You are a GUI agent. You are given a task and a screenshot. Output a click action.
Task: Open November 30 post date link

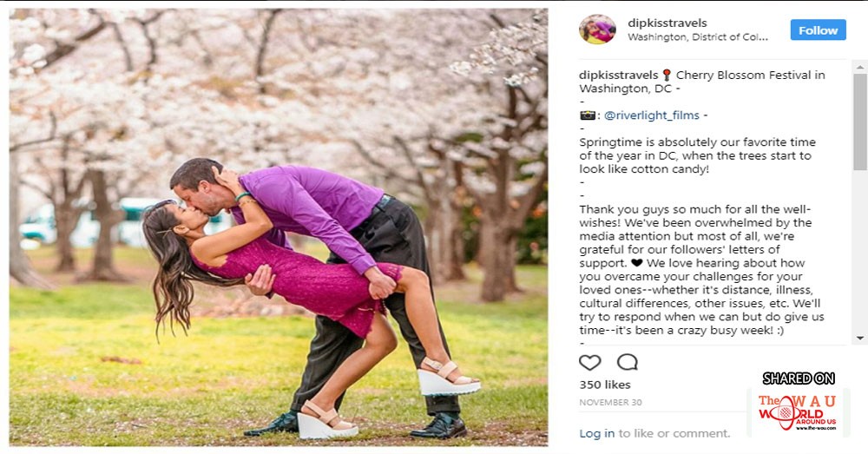coord(610,403)
